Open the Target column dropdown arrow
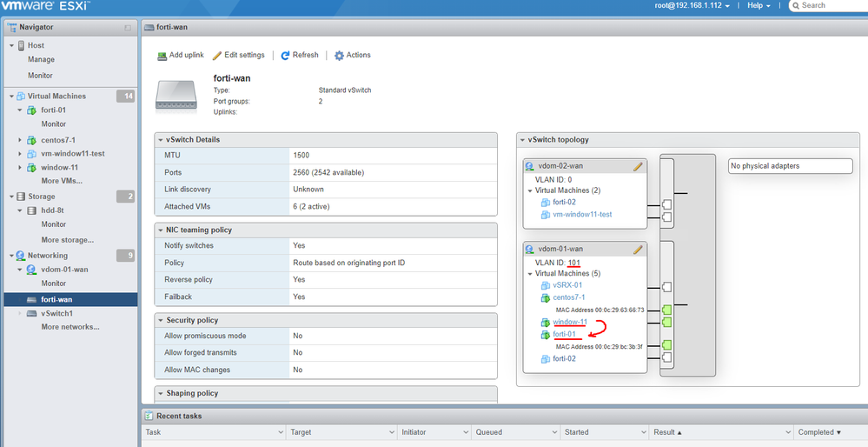Viewport: 868px width, 447px height. pyautogui.click(x=391, y=432)
